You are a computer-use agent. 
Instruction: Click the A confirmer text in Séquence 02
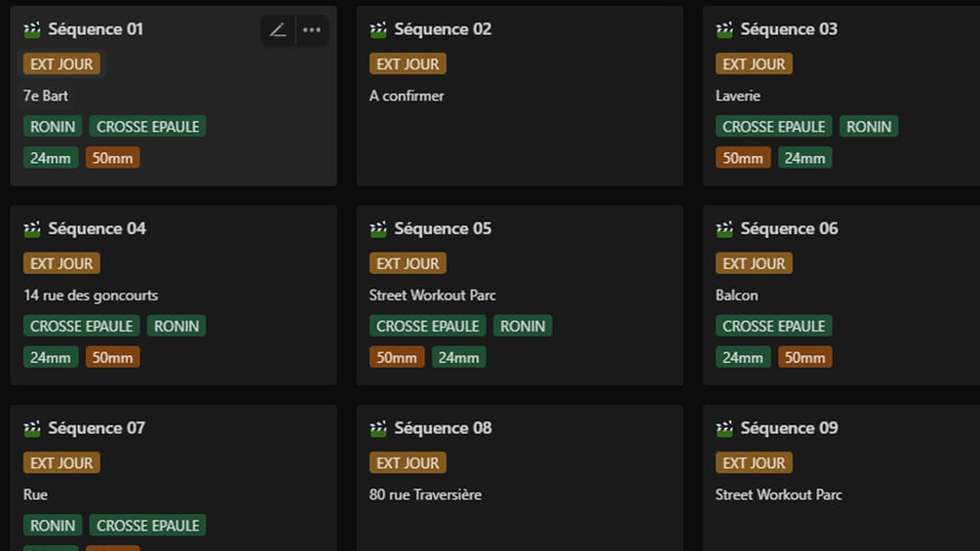coord(407,96)
